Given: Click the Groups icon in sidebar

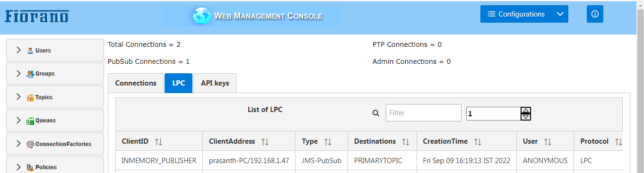Looking at the screenshot, I should (x=30, y=74).
